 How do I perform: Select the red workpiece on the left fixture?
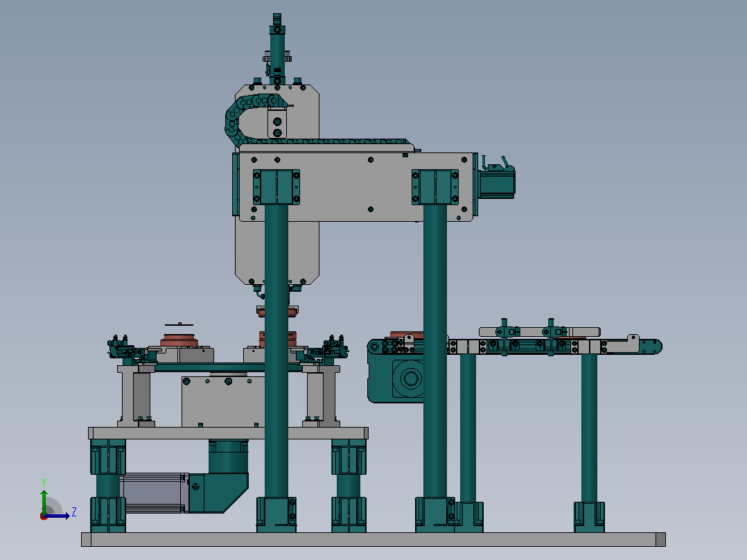point(179,340)
